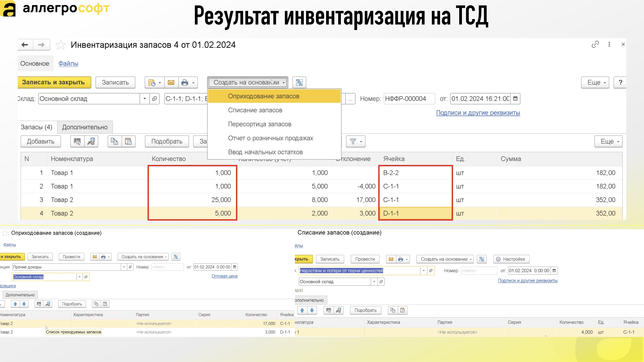
Task: Open the three-dot options menu
Action: click(609, 44)
